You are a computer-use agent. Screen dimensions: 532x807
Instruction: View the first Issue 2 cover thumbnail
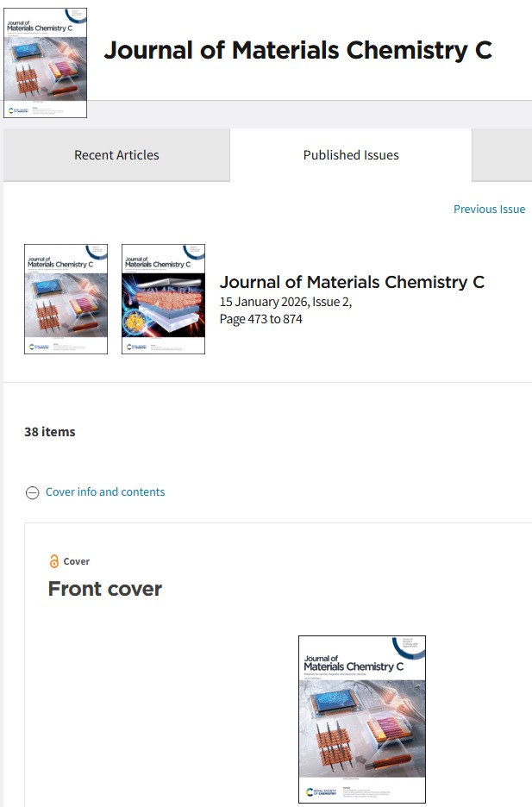[x=66, y=299]
